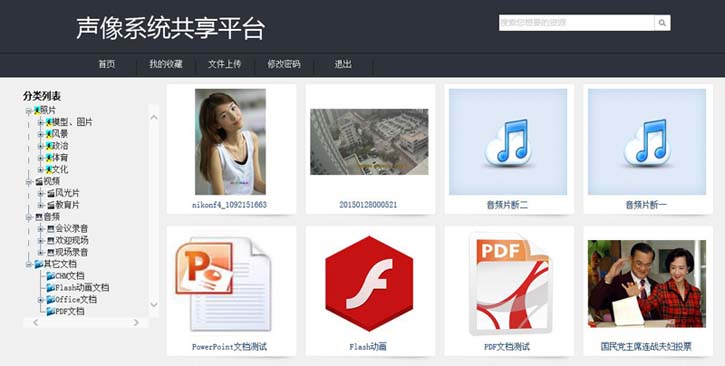The width and height of the screenshot is (725, 366).
Task: Collapse the 音频 tree node
Action: click(x=29, y=217)
